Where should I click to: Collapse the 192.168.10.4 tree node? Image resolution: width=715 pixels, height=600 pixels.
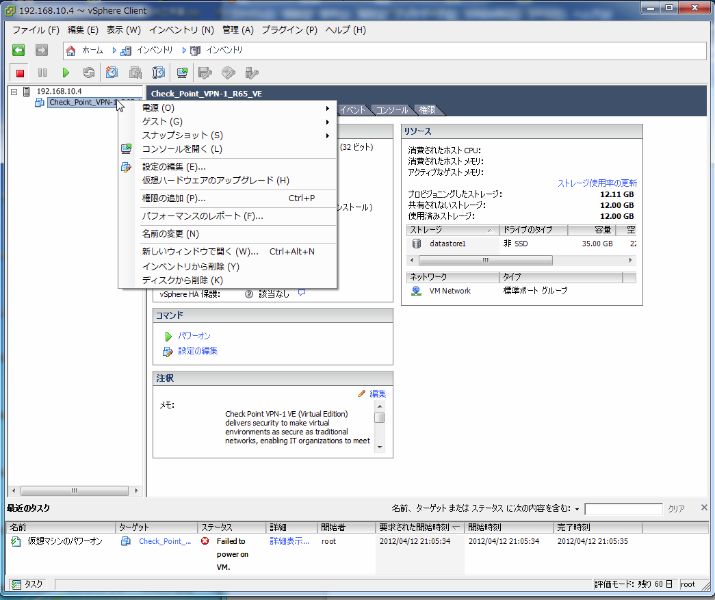point(14,92)
